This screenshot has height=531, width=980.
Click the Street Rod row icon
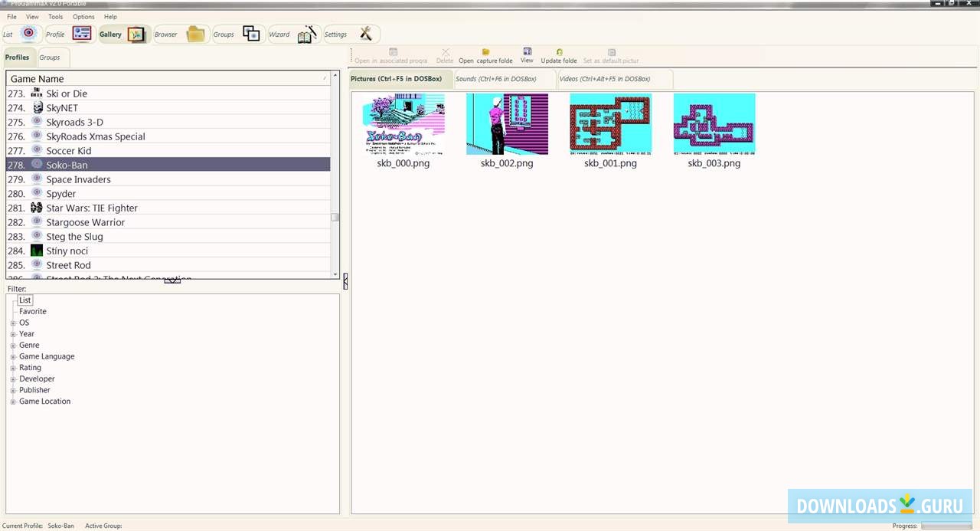[37, 265]
